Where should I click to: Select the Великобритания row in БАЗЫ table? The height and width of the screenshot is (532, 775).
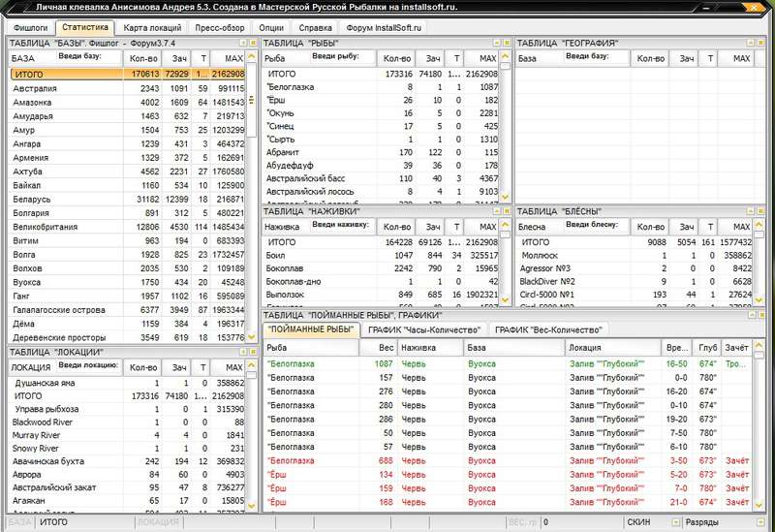128,227
